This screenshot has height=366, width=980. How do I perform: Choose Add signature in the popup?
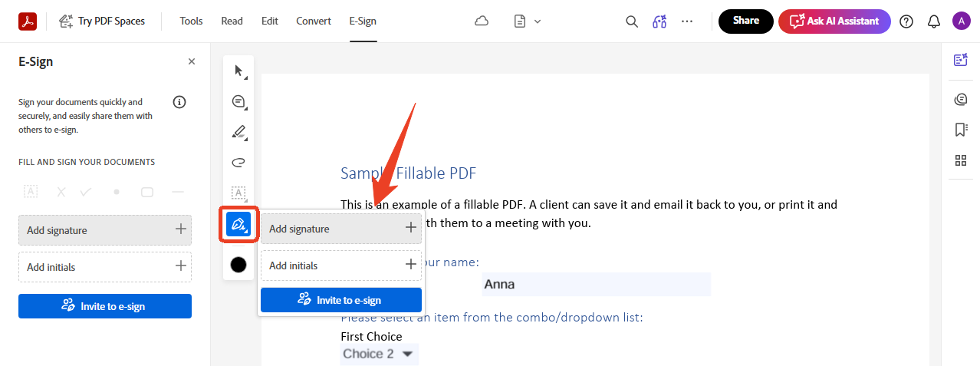coord(341,229)
